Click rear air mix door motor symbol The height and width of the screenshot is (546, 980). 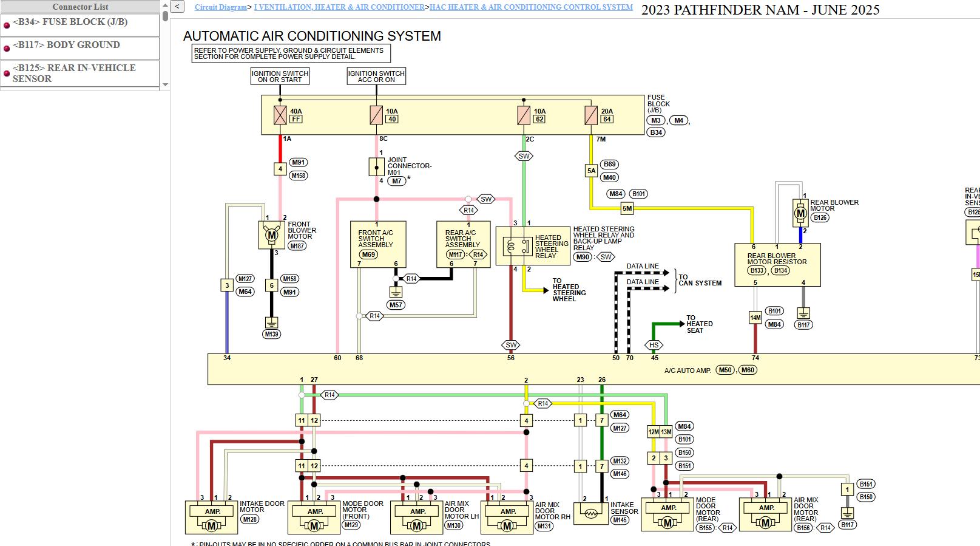coord(766,515)
